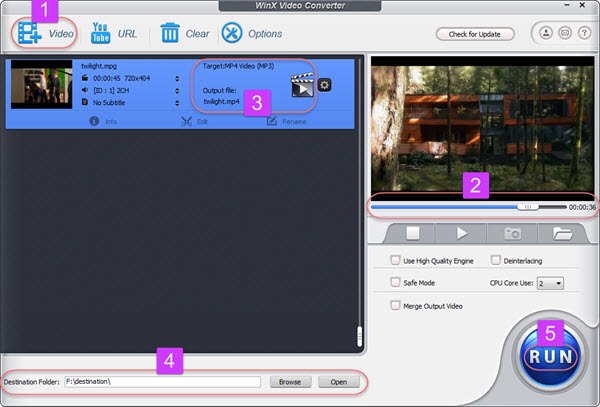Click the video preview image

(x=482, y=128)
